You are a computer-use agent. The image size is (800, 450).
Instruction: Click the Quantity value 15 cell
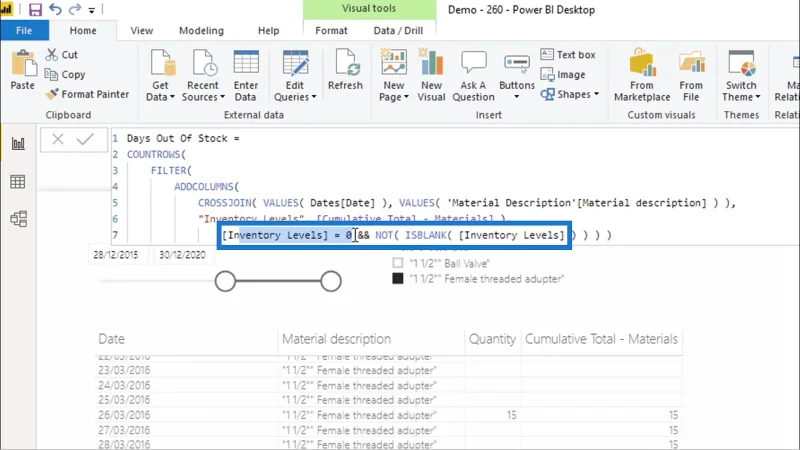coord(511,415)
